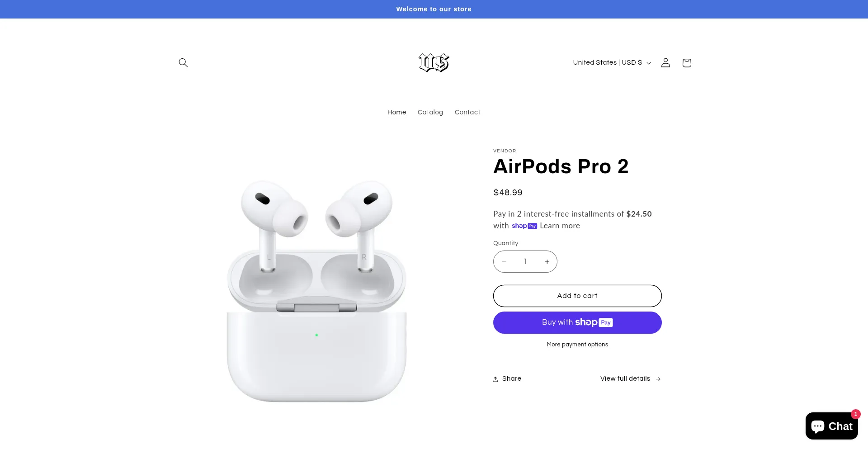Click the store logo

(434, 62)
